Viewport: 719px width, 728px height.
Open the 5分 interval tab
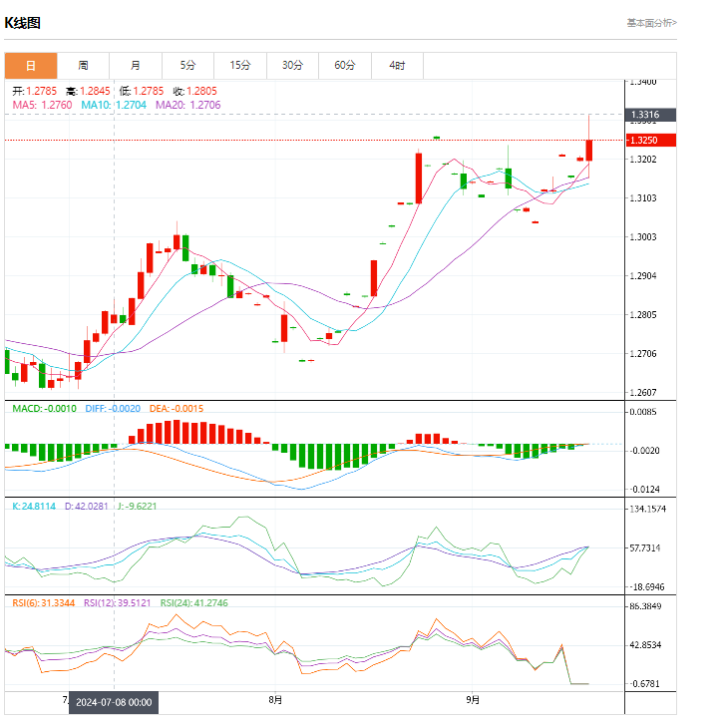(x=188, y=66)
